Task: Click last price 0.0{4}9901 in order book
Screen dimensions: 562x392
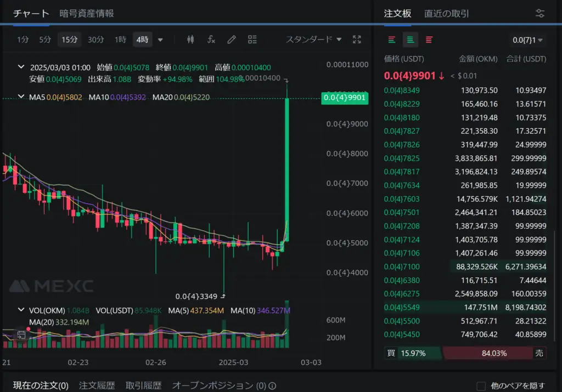Action: 409,76
